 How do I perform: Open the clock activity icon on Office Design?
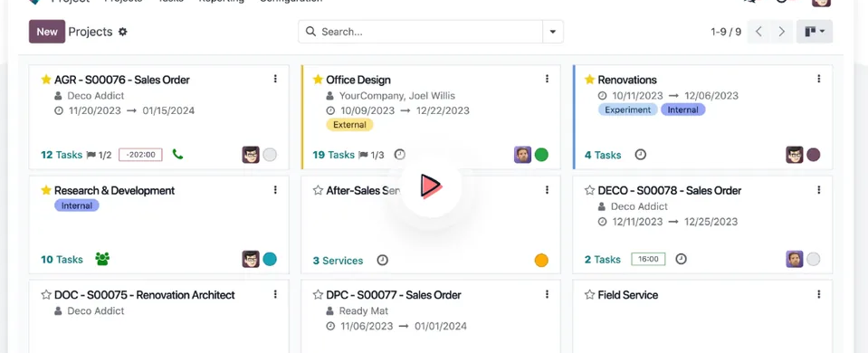pyautogui.click(x=400, y=155)
